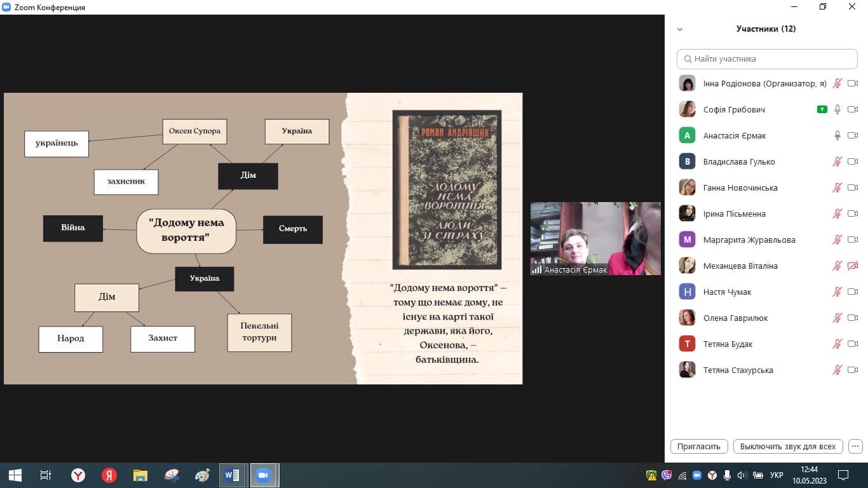The image size is (868, 488).
Task: Click the УКР keyboard language indicator
Action: 776,475
